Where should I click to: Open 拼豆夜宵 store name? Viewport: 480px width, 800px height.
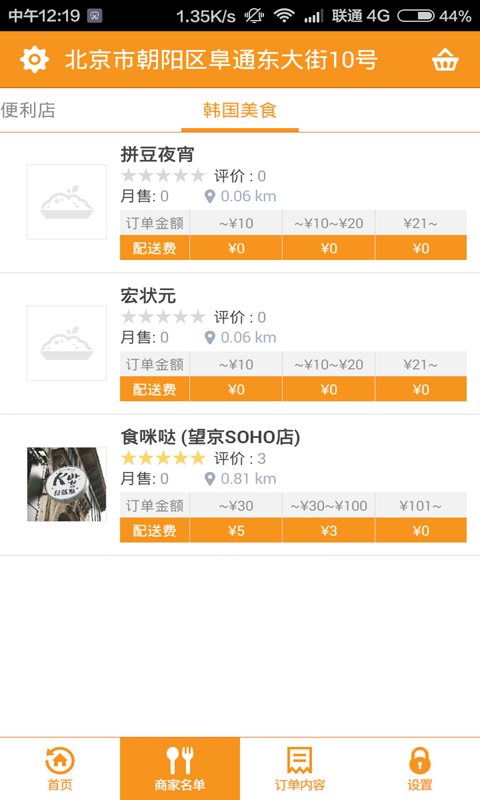pyautogui.click(x=157, y=155)
